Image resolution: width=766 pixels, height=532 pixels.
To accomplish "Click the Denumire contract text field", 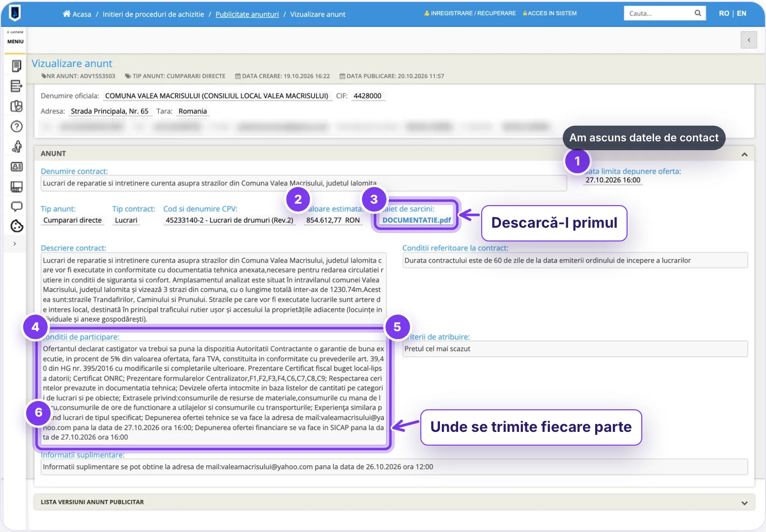I will pos(303,184).
